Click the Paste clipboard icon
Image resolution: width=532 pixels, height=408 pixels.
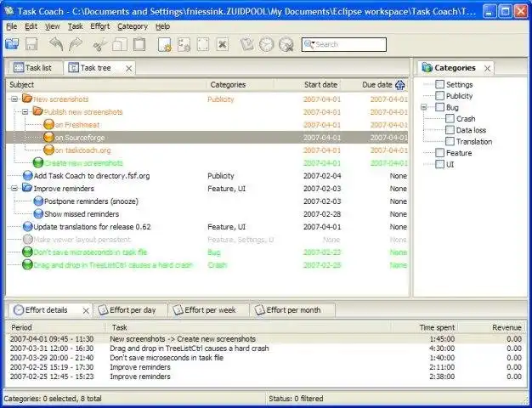point(139,44)
